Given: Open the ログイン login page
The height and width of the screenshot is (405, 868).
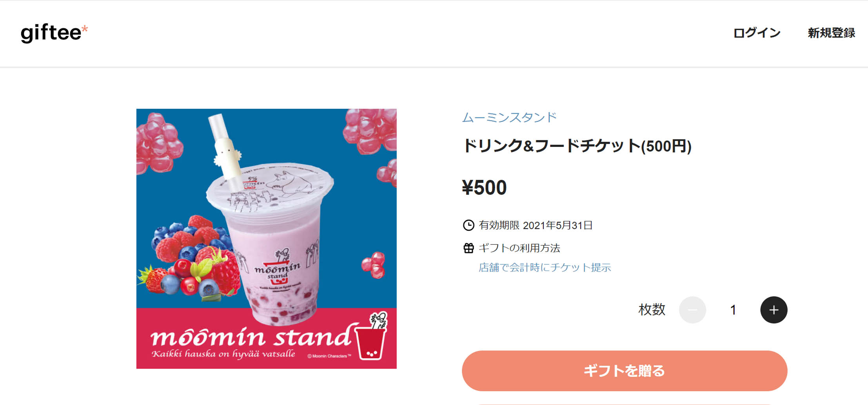Looking at the screenshot, I should tap(757, 33).
